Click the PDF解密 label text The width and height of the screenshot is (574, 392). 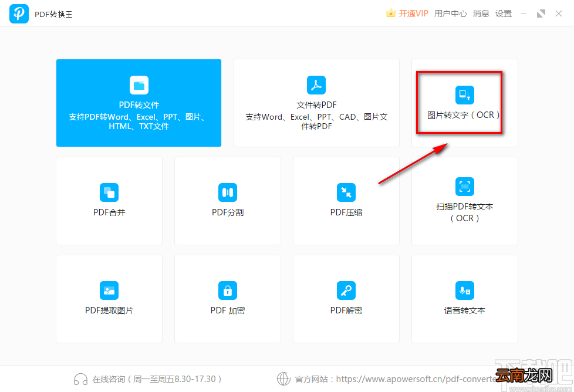[346, 310]
